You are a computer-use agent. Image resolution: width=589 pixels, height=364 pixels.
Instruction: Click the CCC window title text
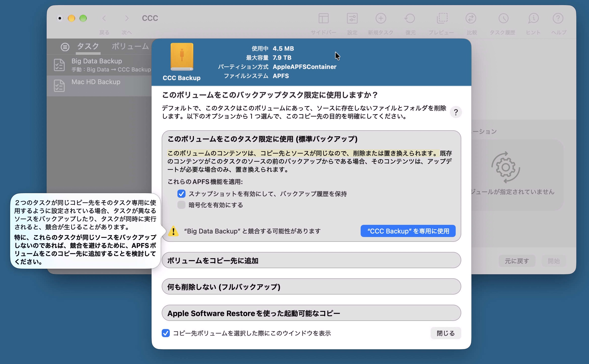150,18
